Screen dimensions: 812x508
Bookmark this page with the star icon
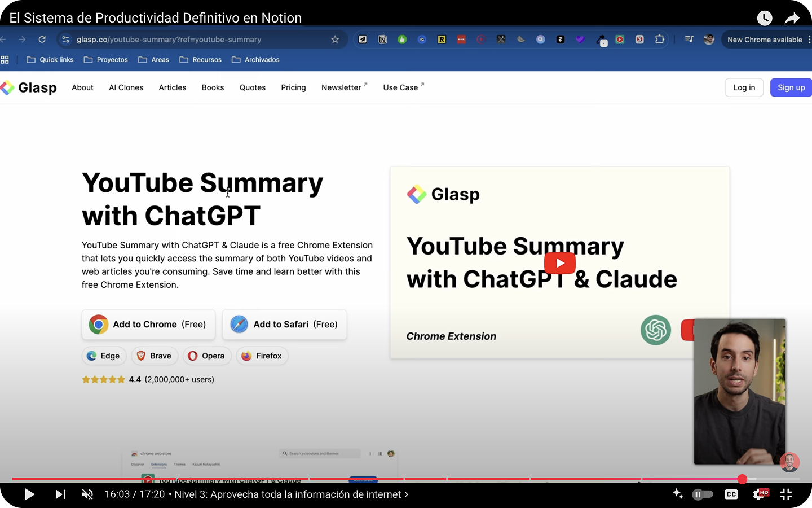click(x=335, y=40)
